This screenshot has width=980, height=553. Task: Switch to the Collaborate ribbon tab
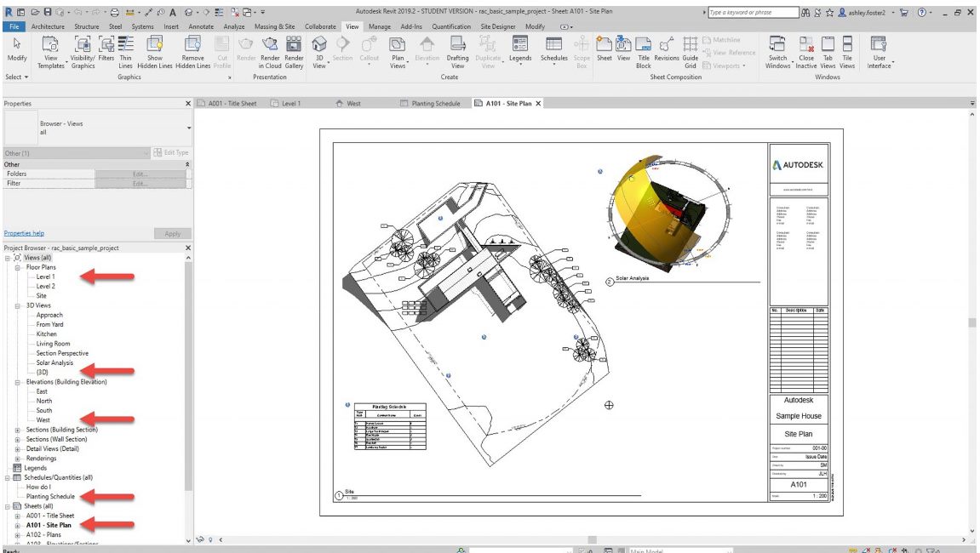[320, 26]
